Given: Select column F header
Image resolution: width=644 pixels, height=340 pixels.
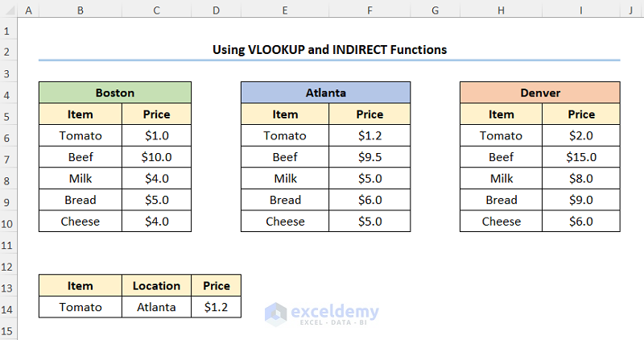Looking at the screenshot, I should coord(369,10).
